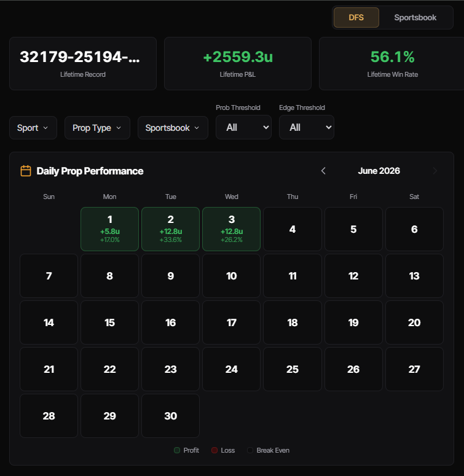The image size is (464, 476).
Task: Click the June 2026 month label
Action: [379, 171]
